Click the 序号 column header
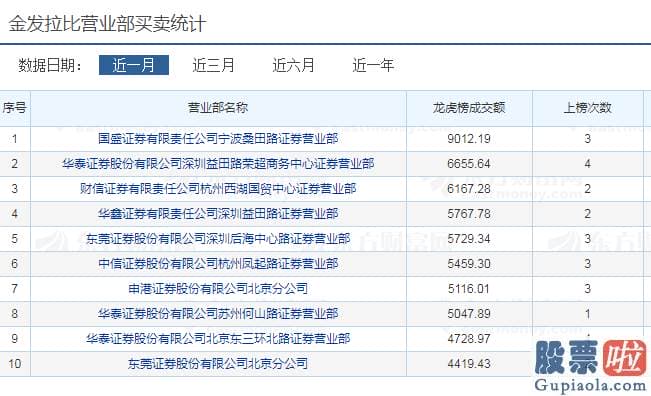The height and width of the screenshot is (396, 651). 15,108
